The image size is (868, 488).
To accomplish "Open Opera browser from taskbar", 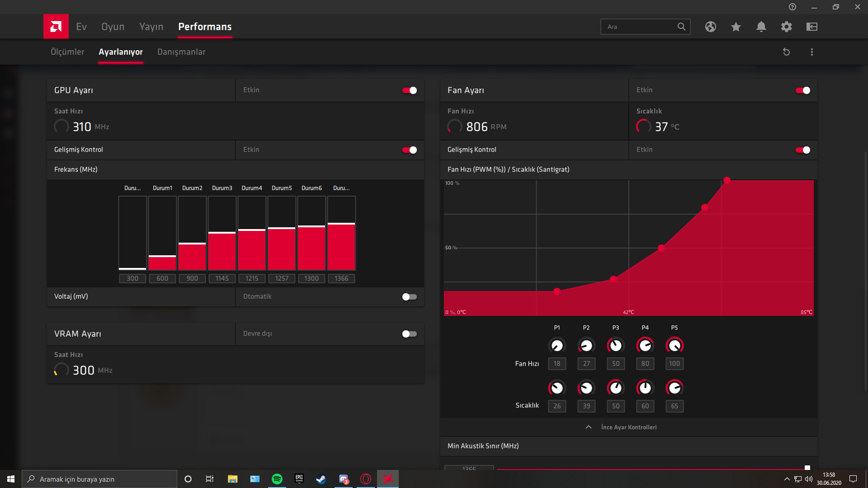I will pos(366,479).
